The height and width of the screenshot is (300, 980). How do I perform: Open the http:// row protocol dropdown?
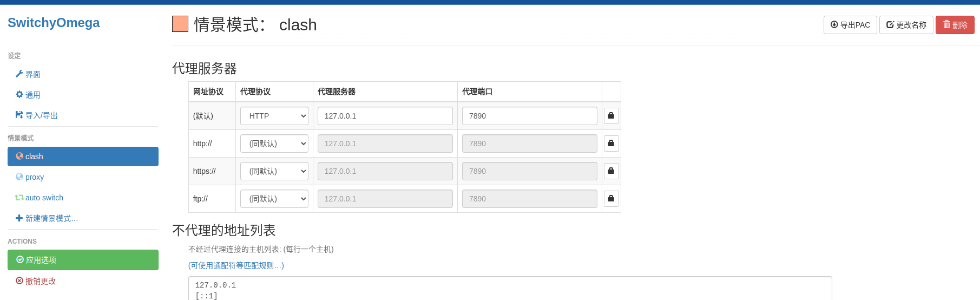click(x=274, y=144)
